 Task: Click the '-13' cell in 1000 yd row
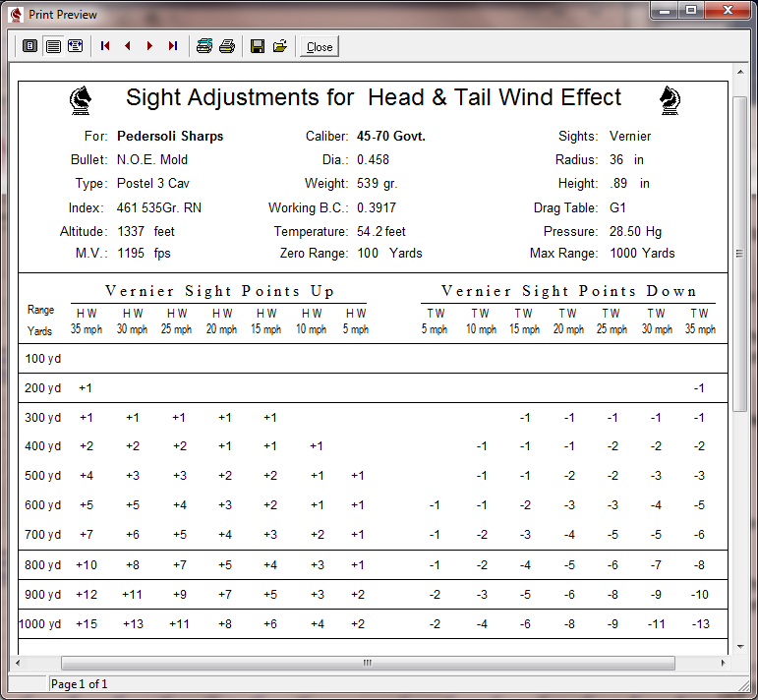click(700, 624)
